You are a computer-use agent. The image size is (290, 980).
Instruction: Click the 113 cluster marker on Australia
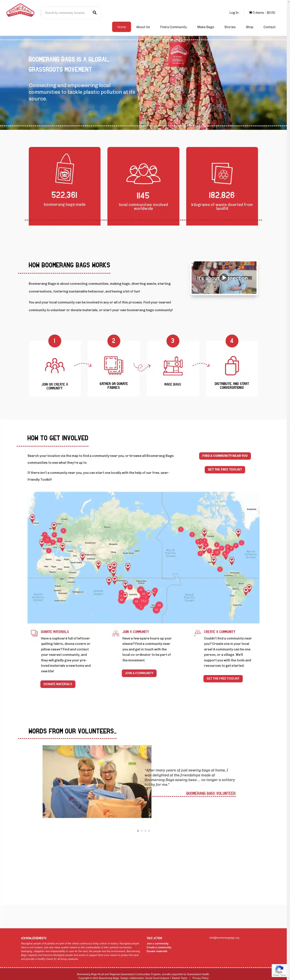point(144,601)
